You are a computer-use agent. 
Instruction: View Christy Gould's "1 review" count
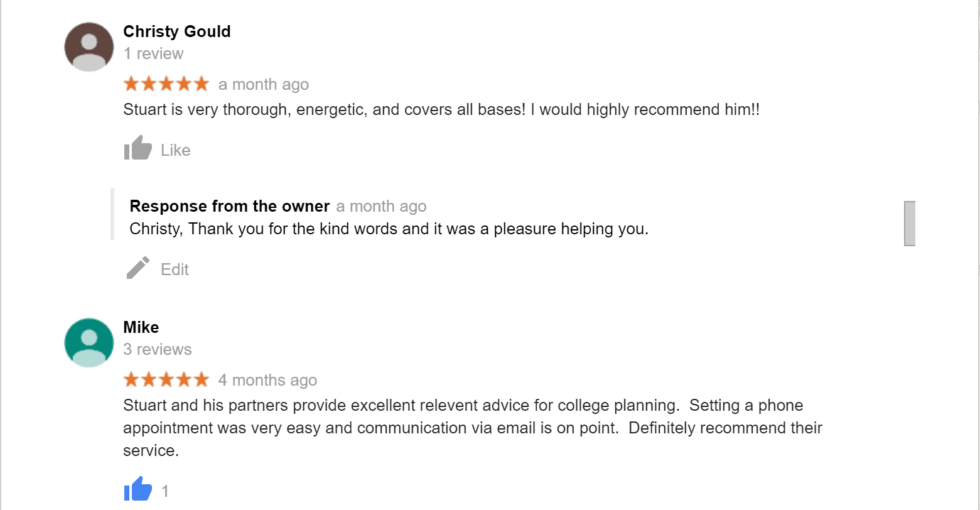click(x=154, y=54)
